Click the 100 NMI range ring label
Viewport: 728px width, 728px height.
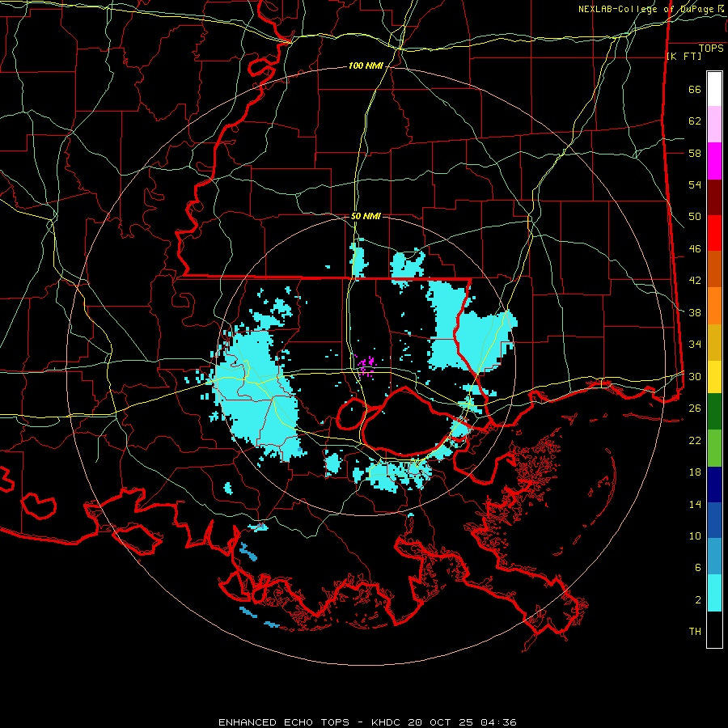366,66
